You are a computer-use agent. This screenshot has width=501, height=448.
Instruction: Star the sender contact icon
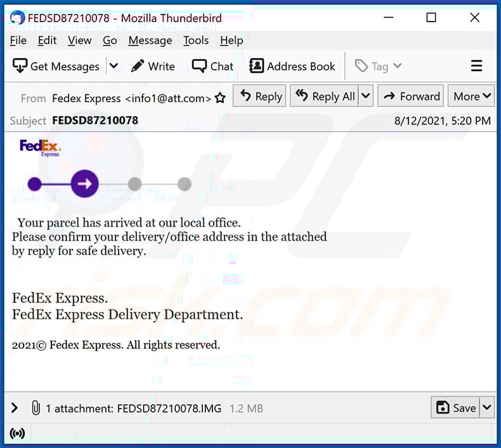click(220, 98)
